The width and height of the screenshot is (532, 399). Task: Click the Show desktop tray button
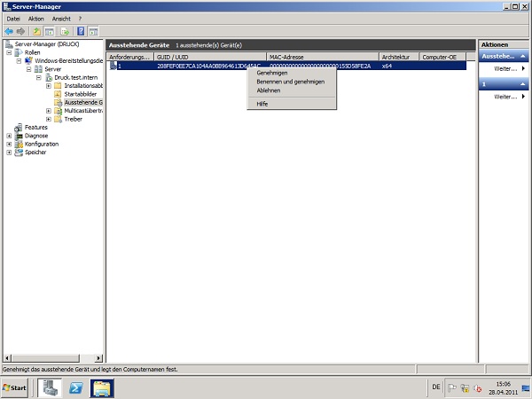coord(526,387)
